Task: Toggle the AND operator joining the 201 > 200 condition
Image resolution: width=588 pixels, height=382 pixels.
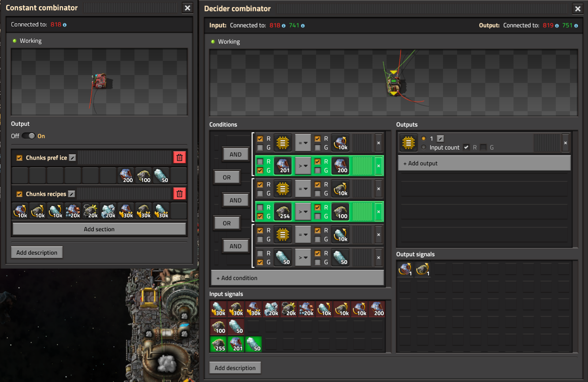Action: 236,154
